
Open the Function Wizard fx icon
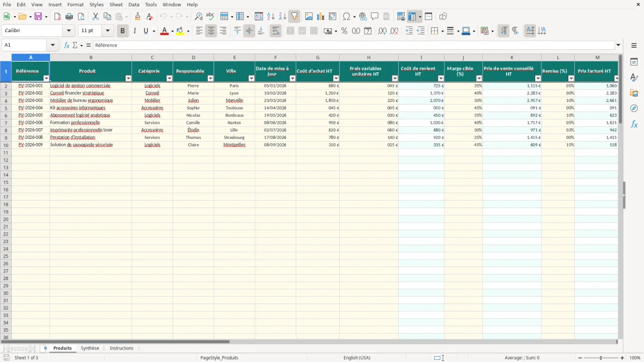tap(67, 45)
